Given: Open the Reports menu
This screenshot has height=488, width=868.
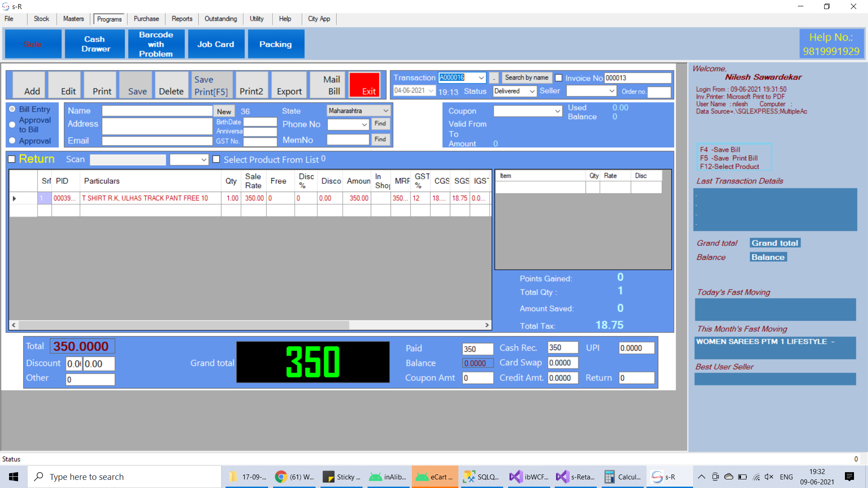Looking at the screenshot, I should 182,19.
